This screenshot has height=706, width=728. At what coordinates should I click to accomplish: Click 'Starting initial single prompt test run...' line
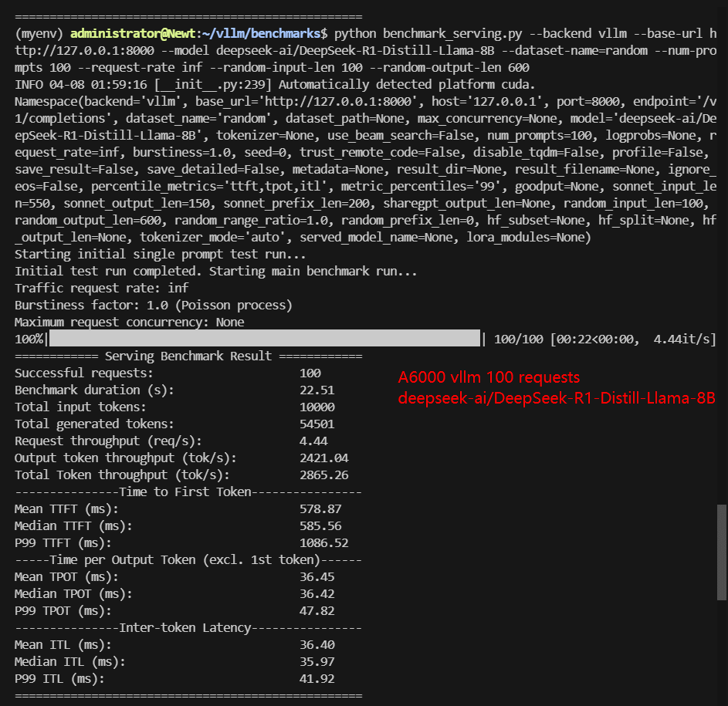160,255
